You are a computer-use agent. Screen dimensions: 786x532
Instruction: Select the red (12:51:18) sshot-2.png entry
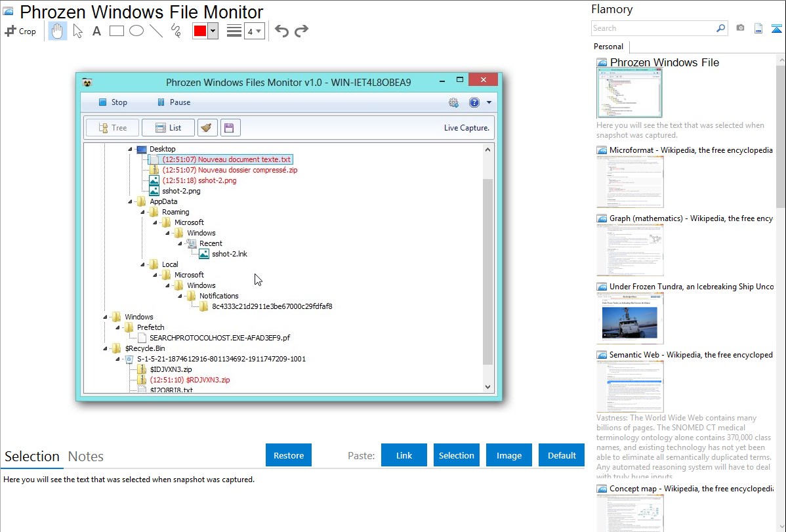point(199,180)
